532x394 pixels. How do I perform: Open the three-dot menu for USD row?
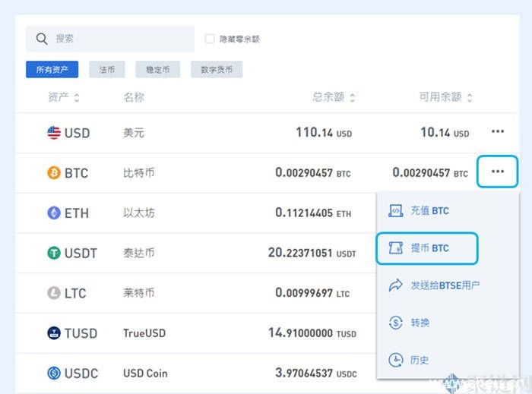click(x=497, y=132)
